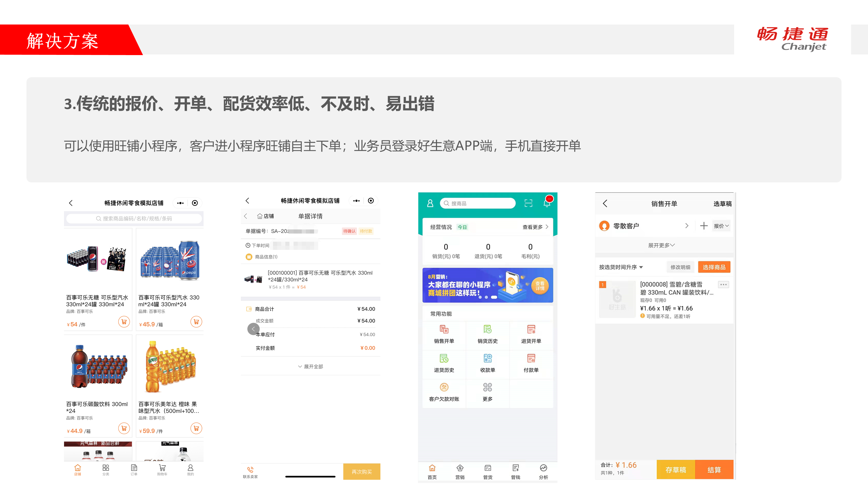Viewport: 868px width, 488px height.
Task: Open the 8月营销 promotional banner
Action: pyautogui.click(x=487, y=285)
